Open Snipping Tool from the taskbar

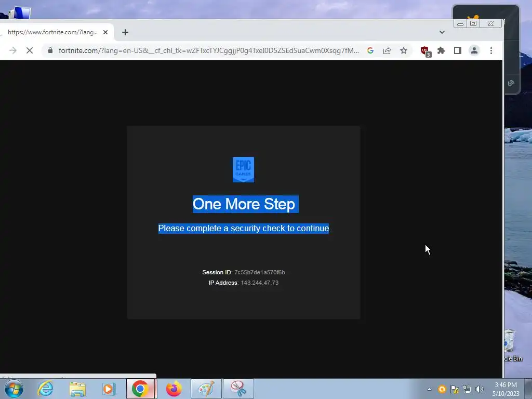(x=238, y=389)
